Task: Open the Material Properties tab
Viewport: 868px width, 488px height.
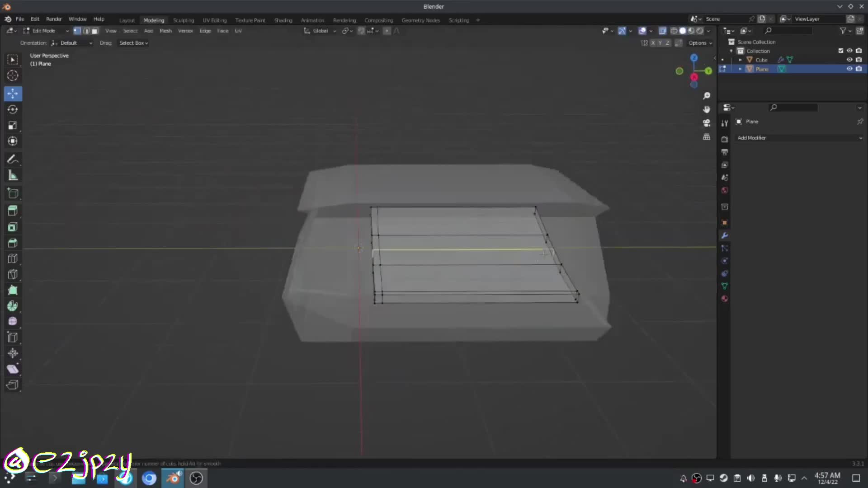Action: 724,299
